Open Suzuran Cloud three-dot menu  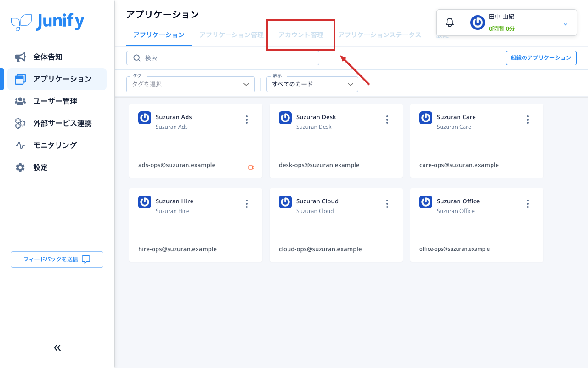click(387, 204)
